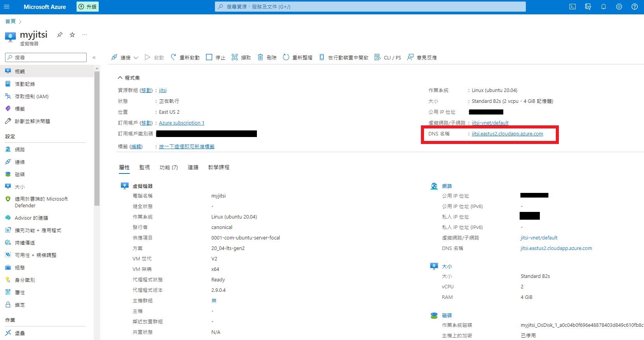Screen dimensions: 644x340
Task: Open the 大小 section heading link on the right
Action: [x=447, y=266]
